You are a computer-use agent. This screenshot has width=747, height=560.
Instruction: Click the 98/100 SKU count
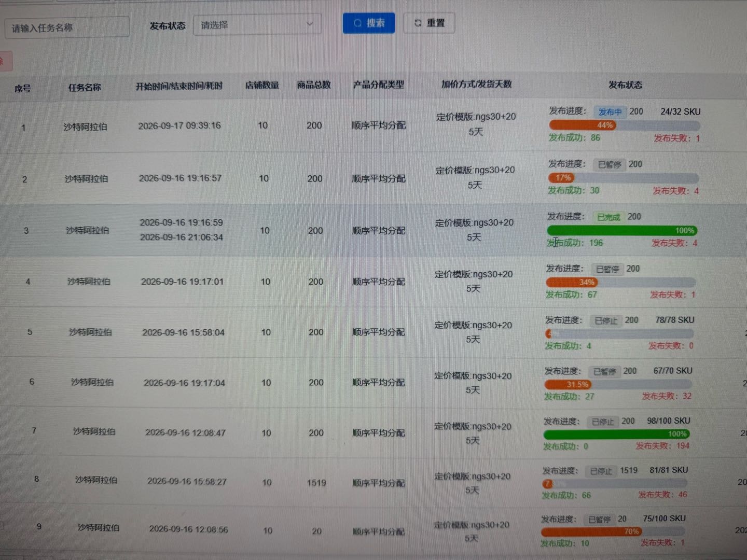(669, 421)
